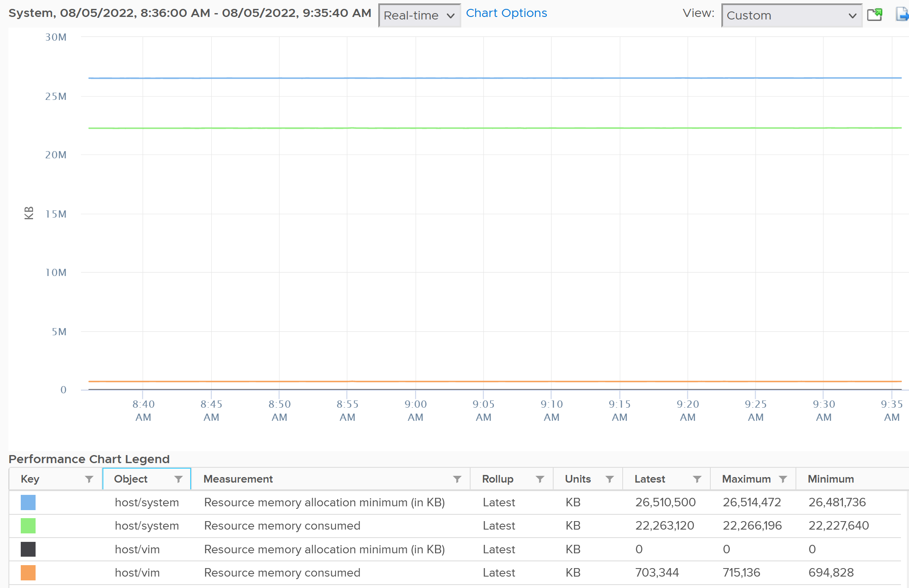This screenshot has height=588, width=909.
Task: Filter the Key column
Action: [x=89, y=479]
